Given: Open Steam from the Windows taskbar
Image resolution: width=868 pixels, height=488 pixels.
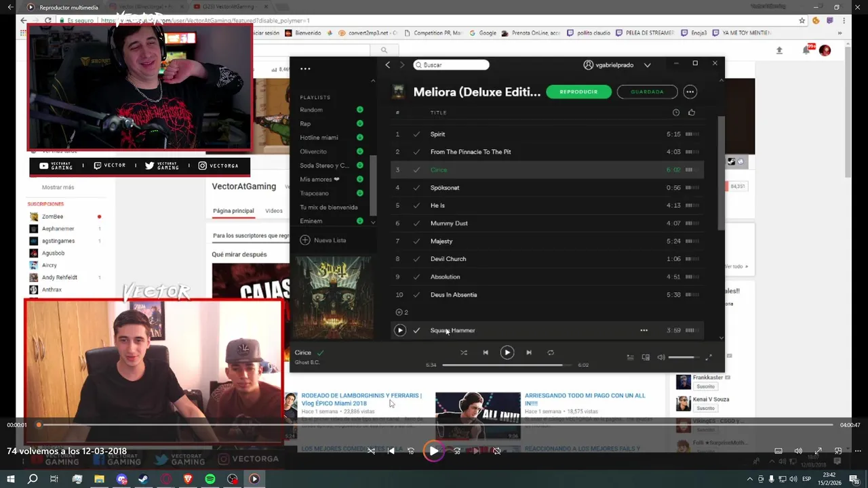Looking at the screenshot, I should click(x=144, y=479).
